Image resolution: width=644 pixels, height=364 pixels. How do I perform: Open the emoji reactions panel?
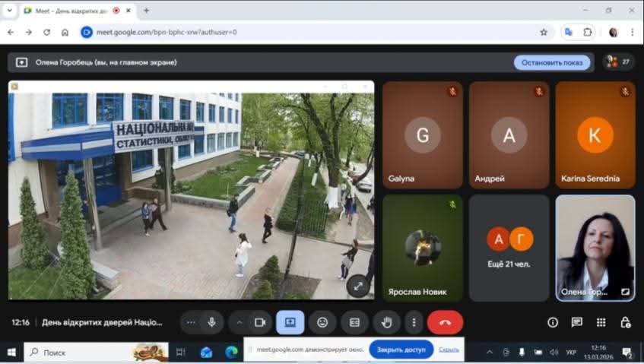click(x=322, y=322)
